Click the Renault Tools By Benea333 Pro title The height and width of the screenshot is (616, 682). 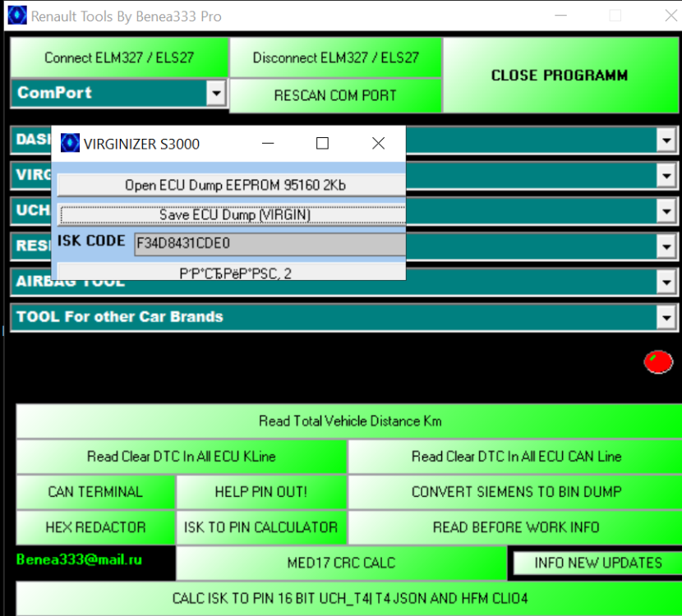(x=127, y=16)
